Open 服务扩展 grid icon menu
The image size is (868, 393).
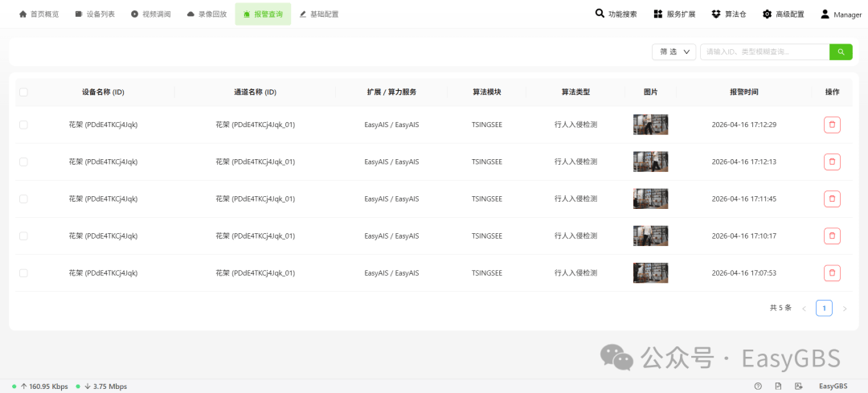point(674,14)
